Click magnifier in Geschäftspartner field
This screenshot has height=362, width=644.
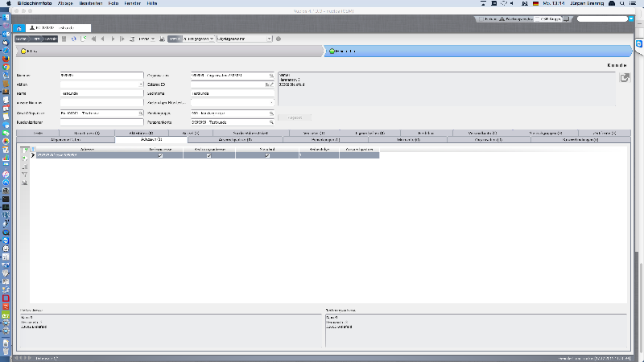point(140,113)
